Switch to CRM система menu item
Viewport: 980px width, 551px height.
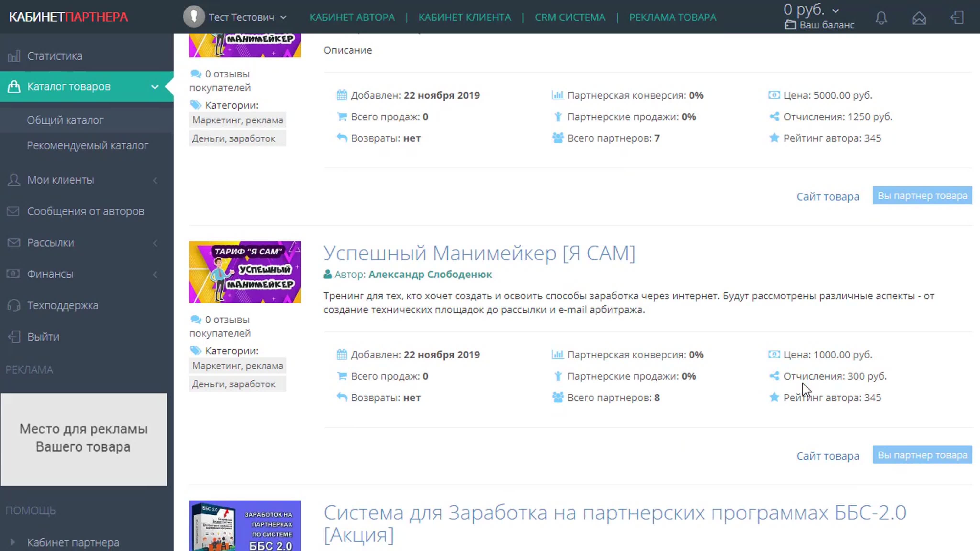569,17
